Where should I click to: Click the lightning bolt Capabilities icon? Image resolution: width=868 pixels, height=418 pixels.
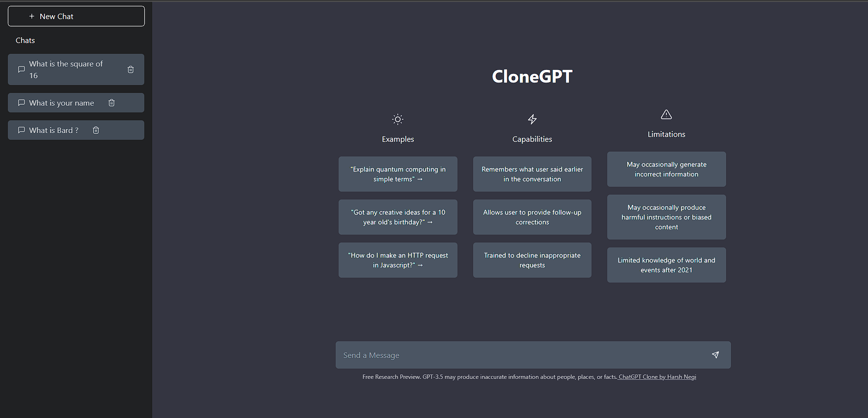532,119
